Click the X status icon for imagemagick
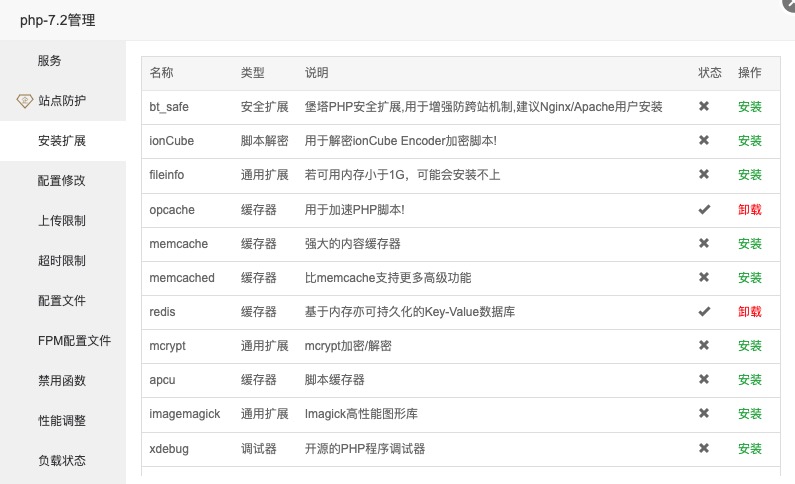The image size is (795, 484). 704,413
